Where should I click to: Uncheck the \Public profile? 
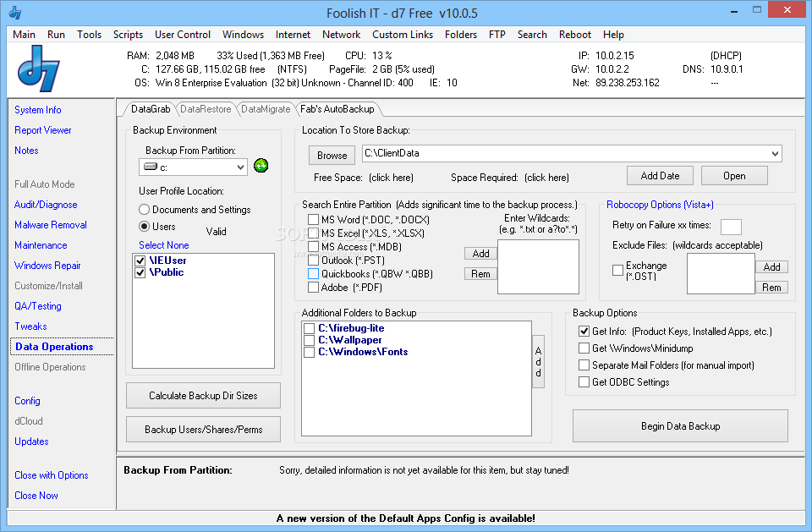(140, 272)
